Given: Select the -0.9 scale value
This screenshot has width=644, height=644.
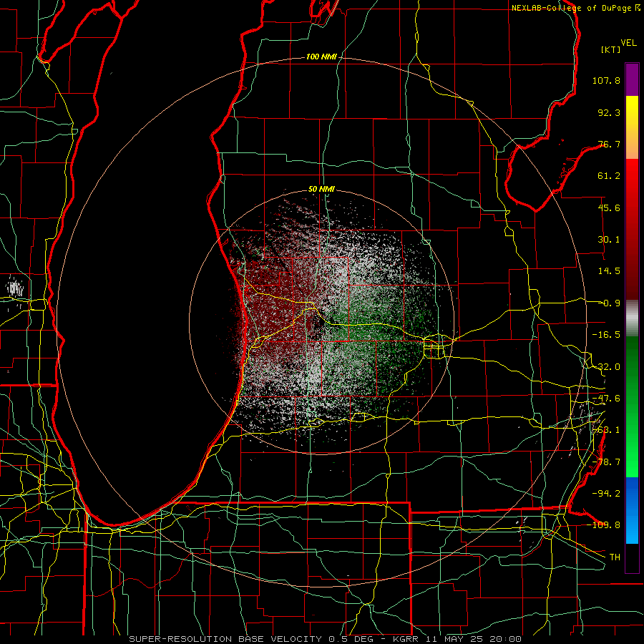Looking at the screenshot, I should point(611,303).
